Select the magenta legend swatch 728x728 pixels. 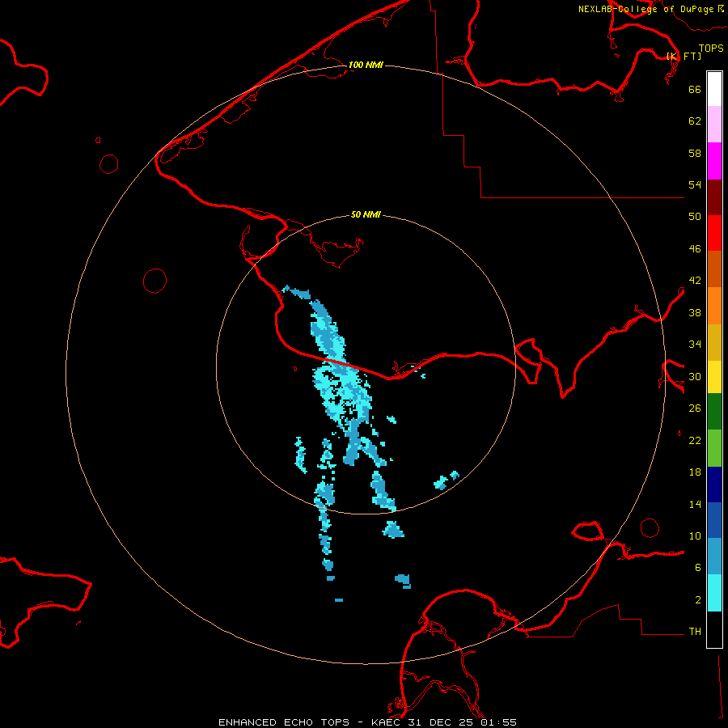point(714,161)
